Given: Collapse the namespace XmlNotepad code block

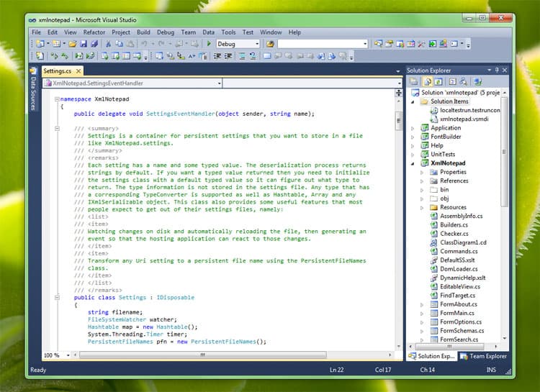Looking at the screenshot, I should (x=57, y=99).
